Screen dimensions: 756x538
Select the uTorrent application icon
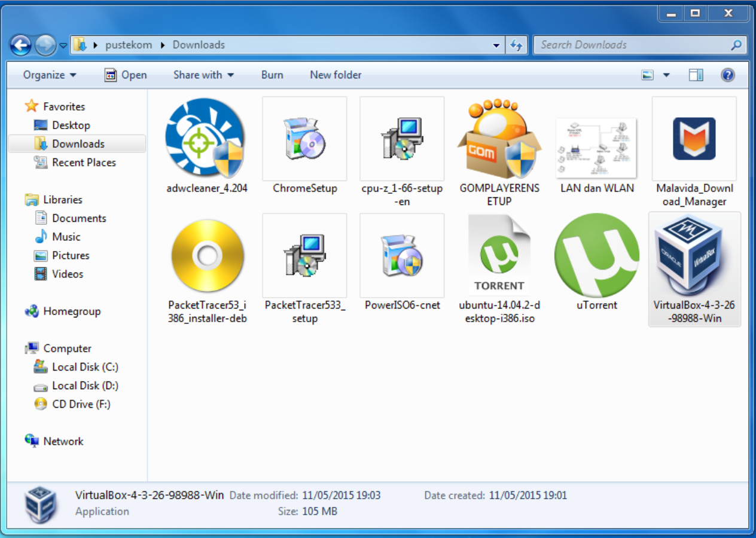pos(597,256)
